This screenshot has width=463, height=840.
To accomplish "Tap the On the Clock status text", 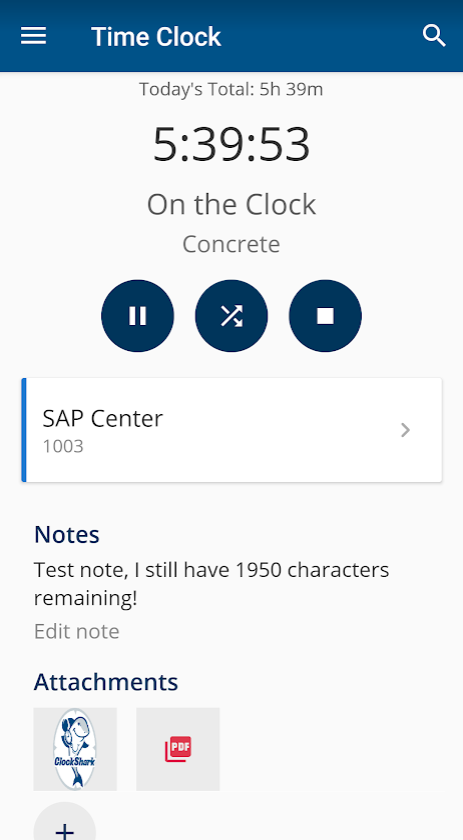I will [x=232, y=205].
